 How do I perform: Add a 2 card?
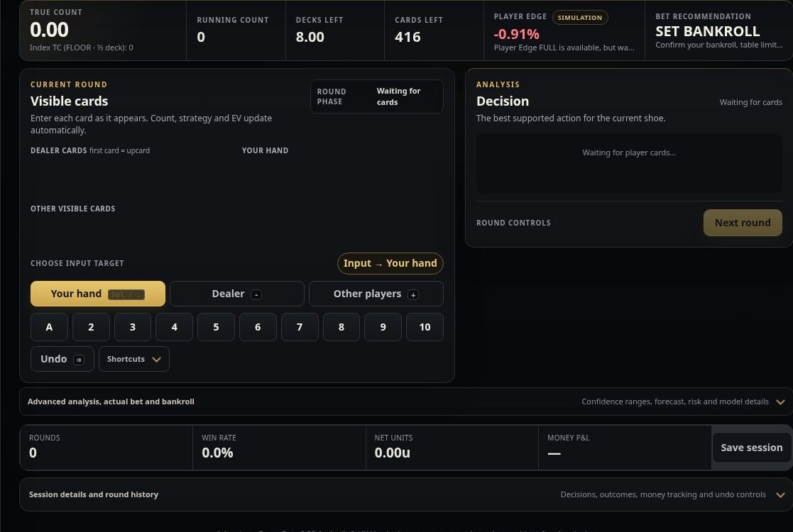point(91,327)
